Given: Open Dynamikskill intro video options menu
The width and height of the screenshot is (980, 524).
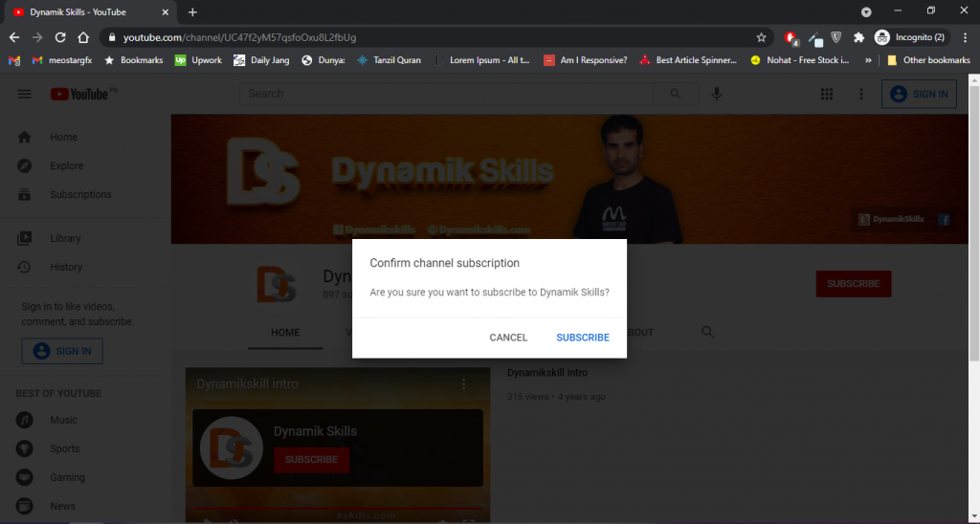Looking at the screenshot, I should pos(464,383).
